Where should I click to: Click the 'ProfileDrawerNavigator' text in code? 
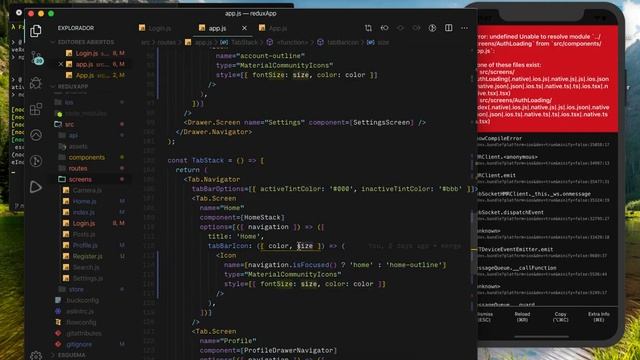[289, 350]
